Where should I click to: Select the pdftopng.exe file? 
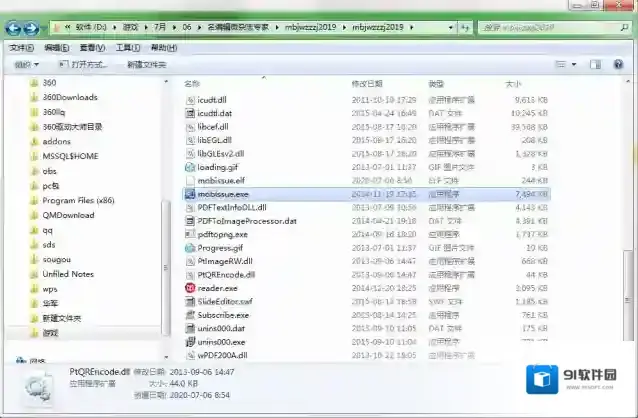222,234
